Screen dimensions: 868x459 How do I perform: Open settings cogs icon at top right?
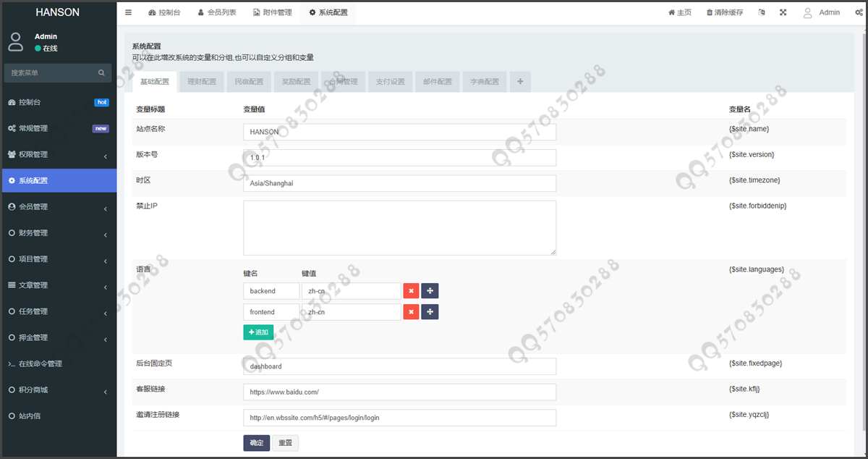click(858, 12)
